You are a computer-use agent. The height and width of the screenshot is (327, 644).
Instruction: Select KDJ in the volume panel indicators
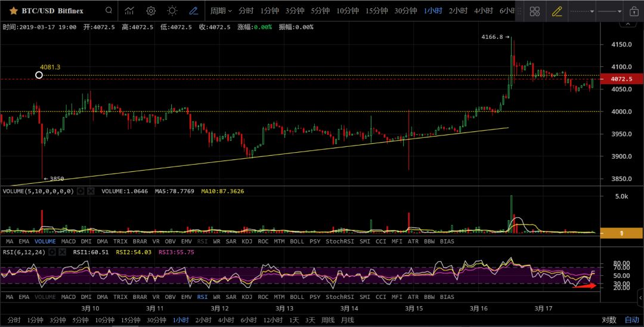(x=247, y=241)
